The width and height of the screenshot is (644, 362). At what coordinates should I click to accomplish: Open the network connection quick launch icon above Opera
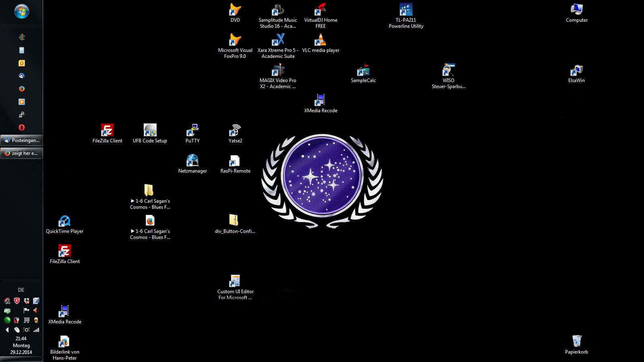pyautogui.click(x=22, y=115)
